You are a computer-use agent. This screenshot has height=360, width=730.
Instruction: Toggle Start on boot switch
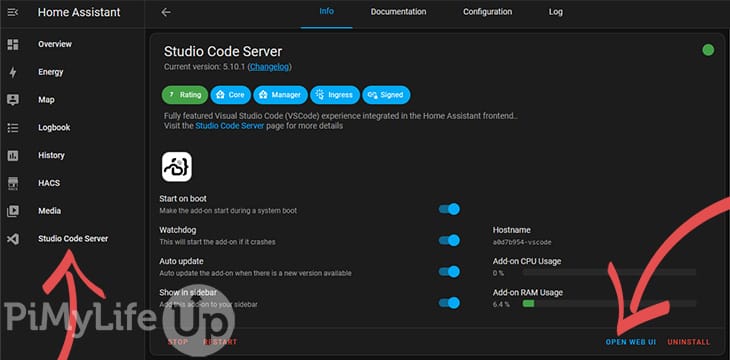[449, 209]
